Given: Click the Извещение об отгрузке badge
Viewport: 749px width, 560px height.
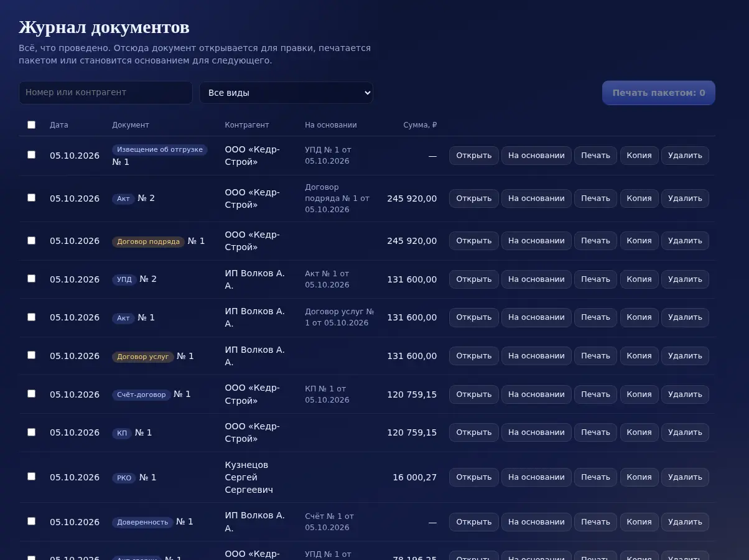Looking at the screenshot, I should (x=160, y=149).
